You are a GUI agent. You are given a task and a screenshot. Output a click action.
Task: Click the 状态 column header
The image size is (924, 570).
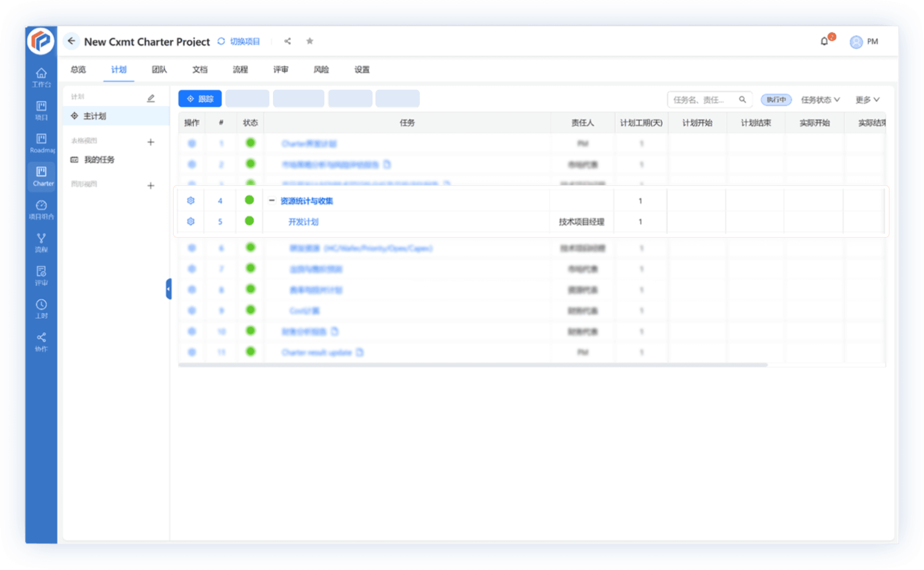coord(250,123)
